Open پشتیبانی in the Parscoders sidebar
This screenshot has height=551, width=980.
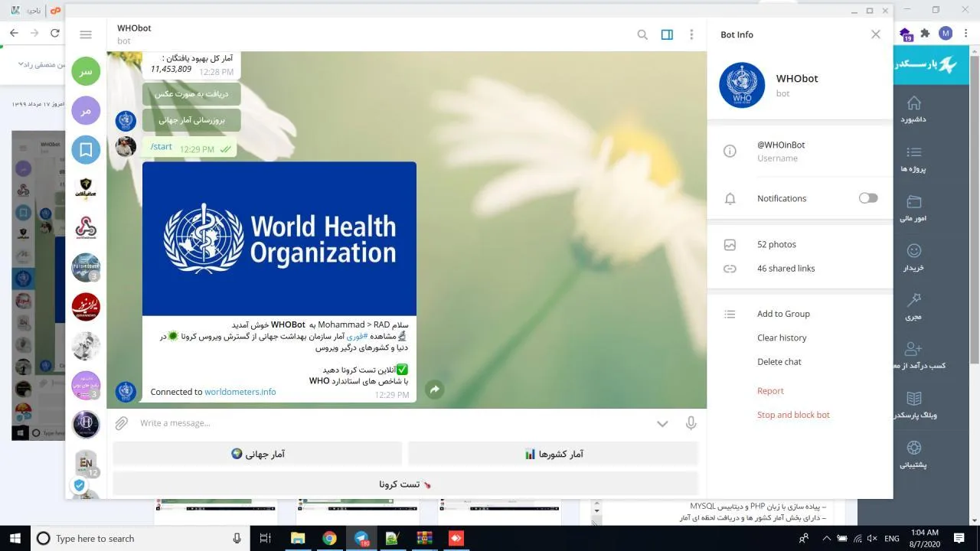[913, 455]
